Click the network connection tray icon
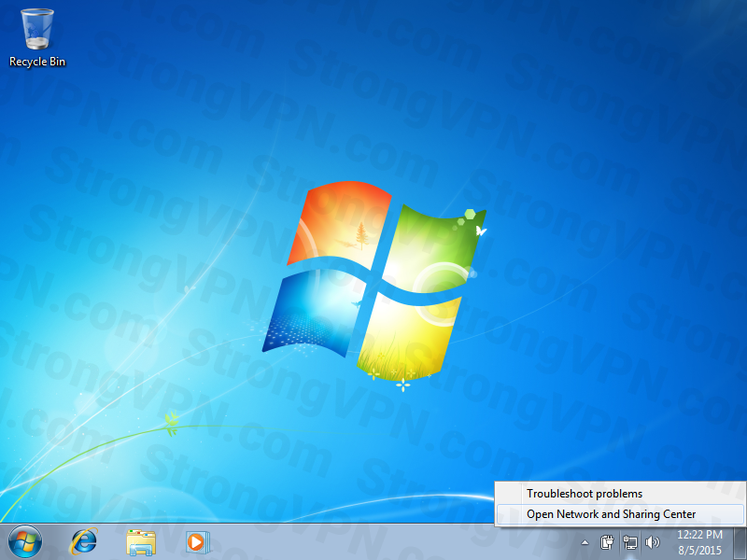Screen dimensions: 747x560 point(630,541)
